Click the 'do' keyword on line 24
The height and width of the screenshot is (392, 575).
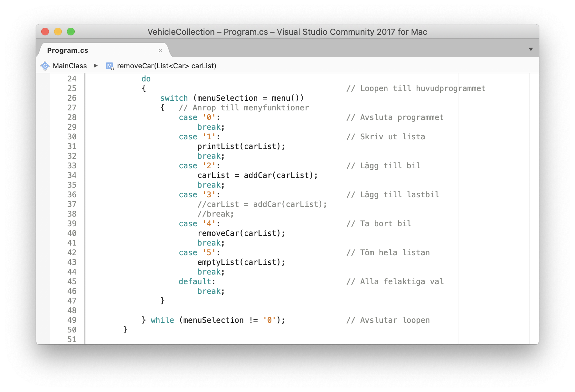click(x=146, y=79)
